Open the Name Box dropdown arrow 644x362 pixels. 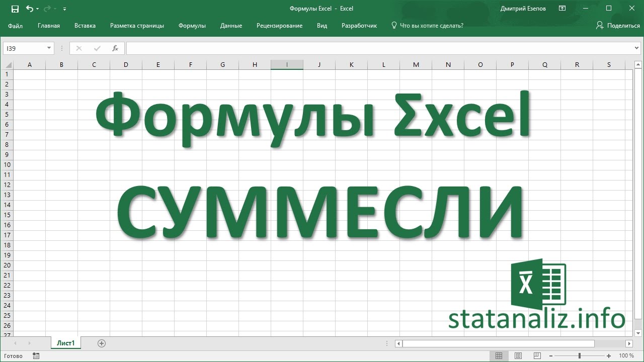49,48
